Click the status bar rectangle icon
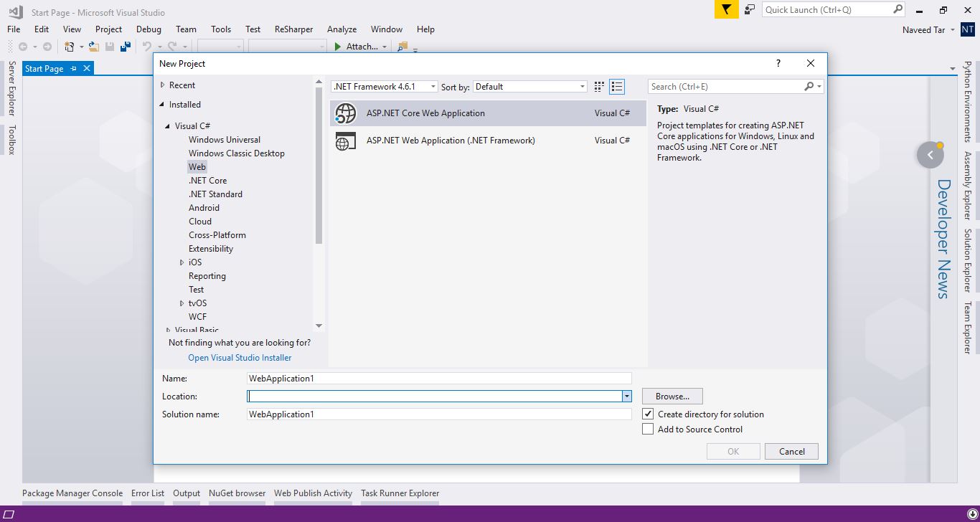This screenshot has height=522, width=980. tap(9, 514)
